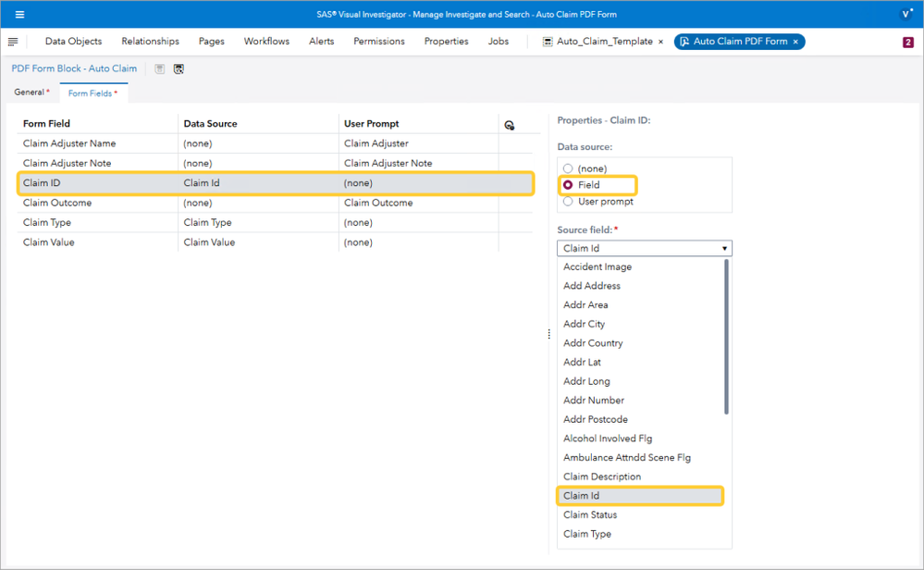This screenshot has width=924, height=570.
Task: Choose Addr Postcode from the source list
Action: (640, 420)
